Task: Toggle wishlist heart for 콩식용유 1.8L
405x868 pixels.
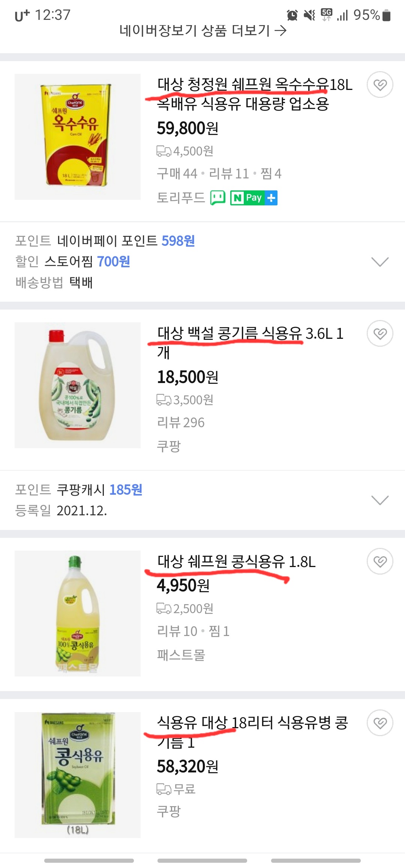Action: (380, 561)
